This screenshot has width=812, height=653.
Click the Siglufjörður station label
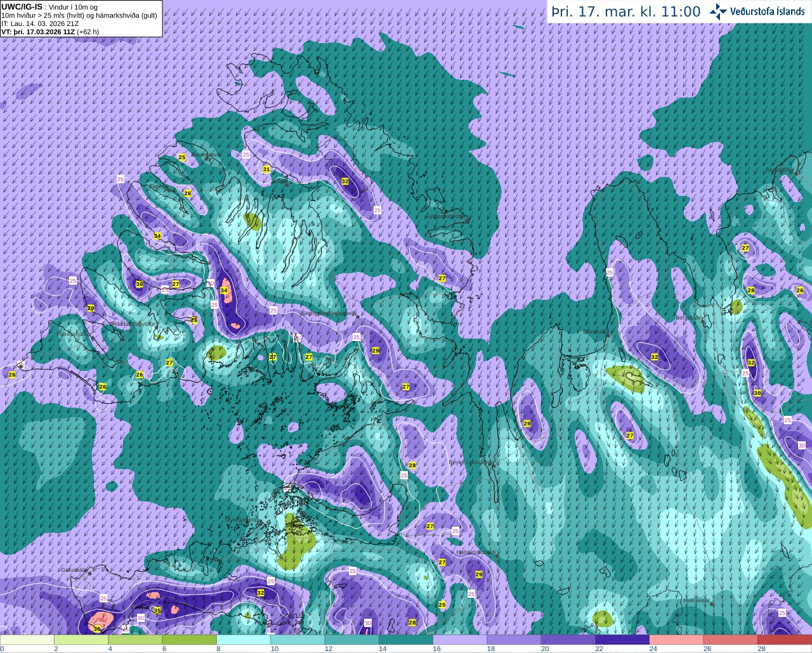click(780, 170)
